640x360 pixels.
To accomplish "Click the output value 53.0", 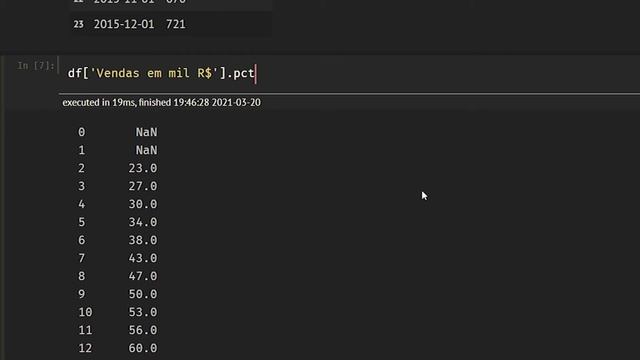I will point(143,312).
